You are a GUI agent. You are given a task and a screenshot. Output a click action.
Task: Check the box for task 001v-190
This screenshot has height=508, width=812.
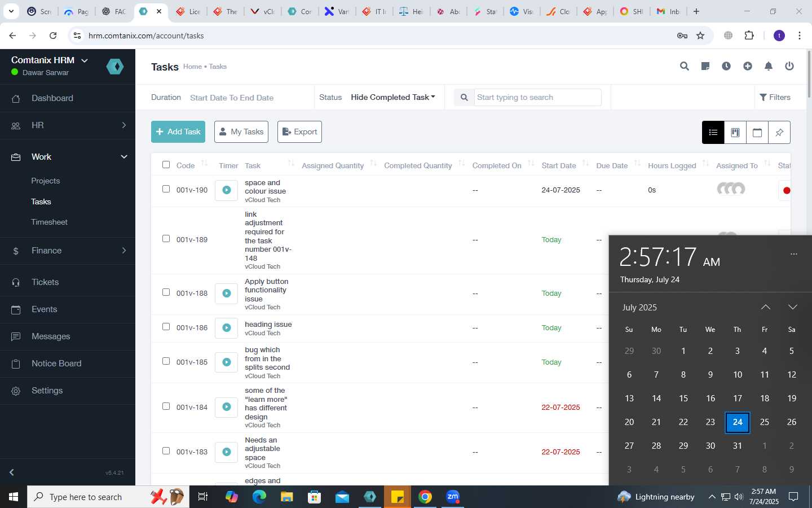pyautogui.click(x=166, y=189)
